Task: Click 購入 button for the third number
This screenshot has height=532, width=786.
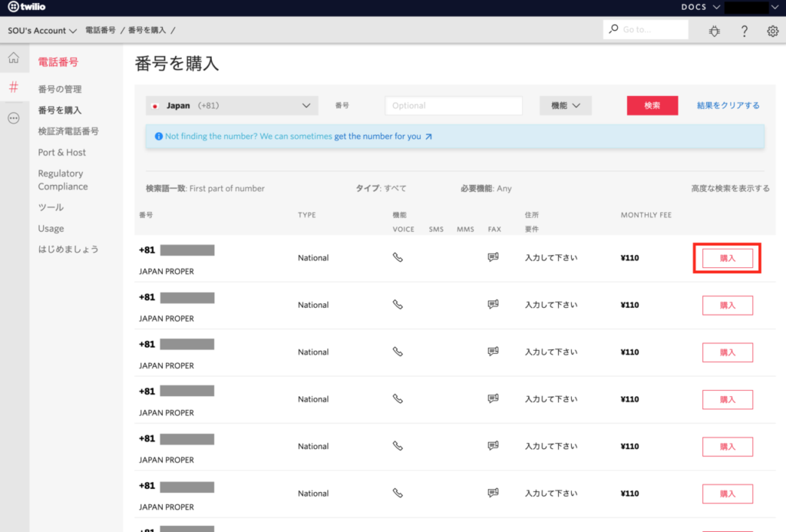Action: (x=728, y=352)
